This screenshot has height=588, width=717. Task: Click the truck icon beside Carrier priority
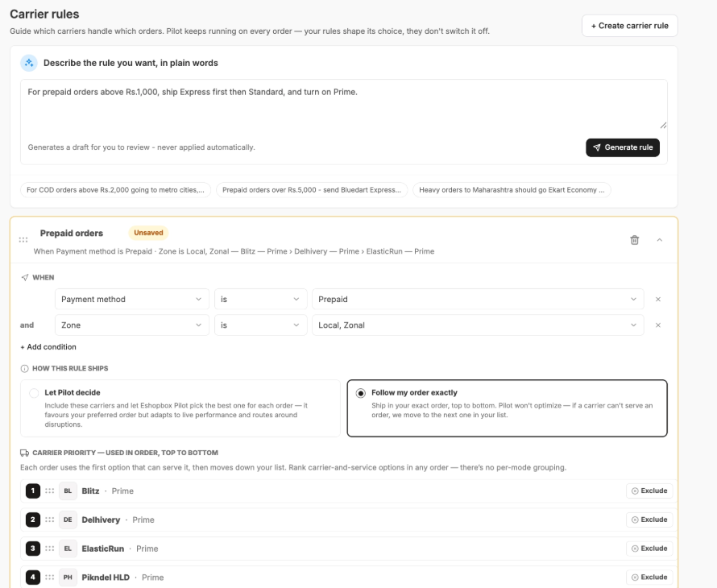point(24,453)
